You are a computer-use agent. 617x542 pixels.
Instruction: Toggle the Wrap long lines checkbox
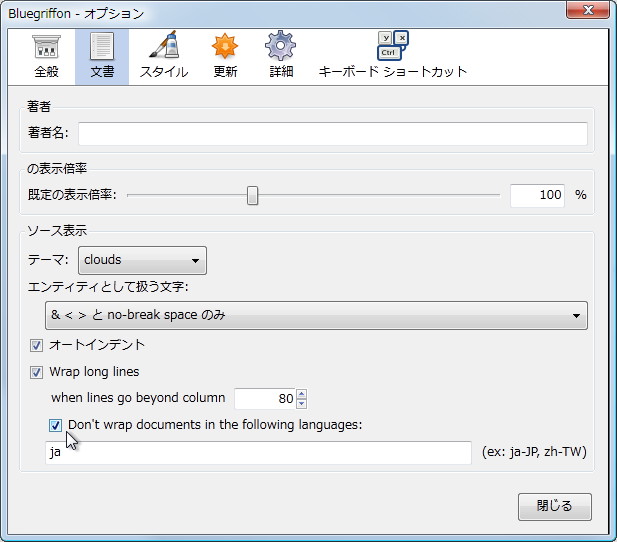[x=37, y=372]
